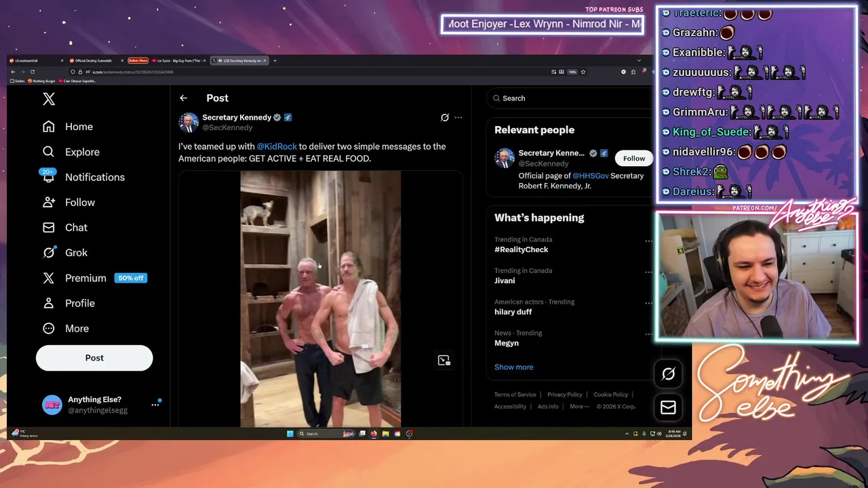The height and width of the screenshot is (488, 868).
Task: Switch to the Ice Spice YouTube tab
Action: pos(179,60)
